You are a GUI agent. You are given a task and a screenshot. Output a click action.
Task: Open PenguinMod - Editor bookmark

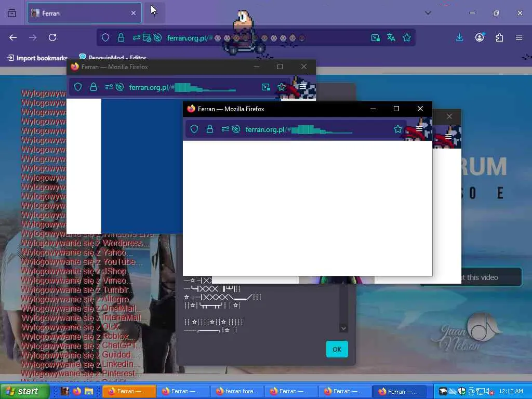pos(113,58)
